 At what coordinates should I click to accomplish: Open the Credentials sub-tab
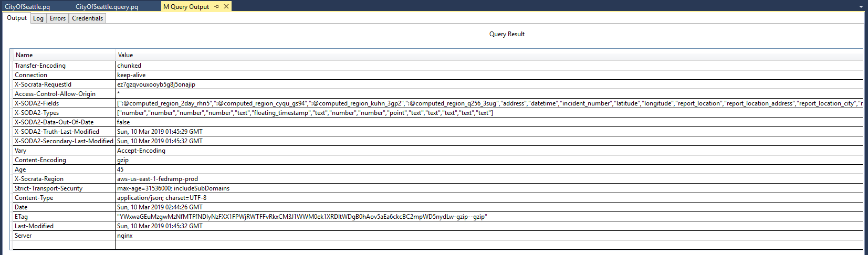coord(88,18)
